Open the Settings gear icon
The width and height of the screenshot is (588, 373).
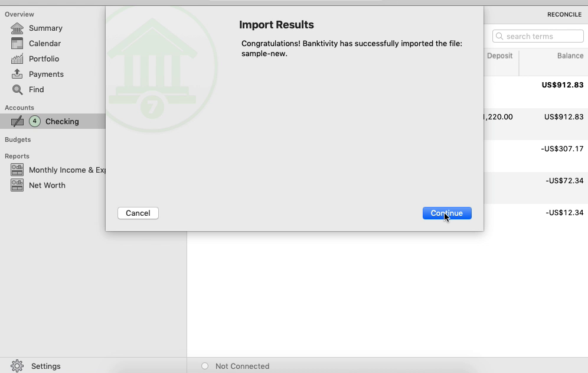(x=17, y=366)
